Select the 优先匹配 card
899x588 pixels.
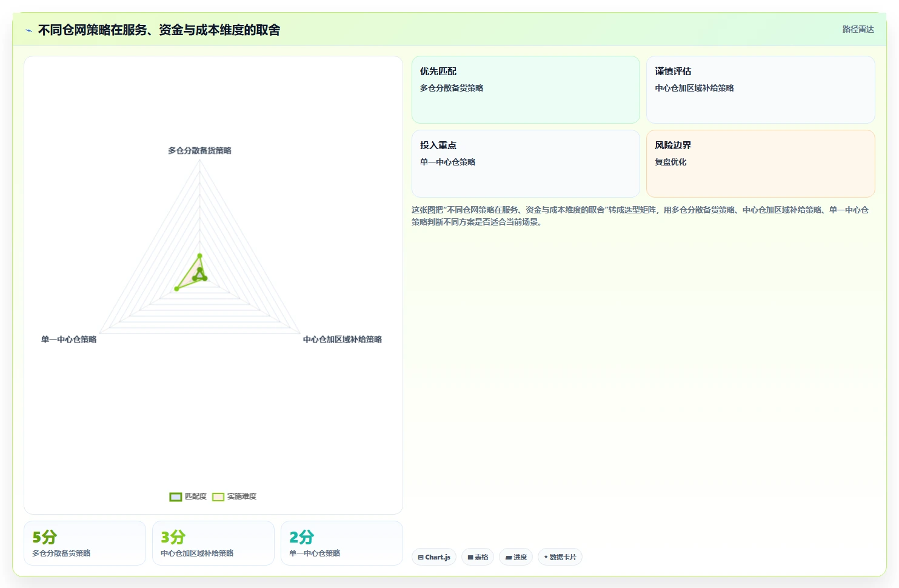pos(526,90)
